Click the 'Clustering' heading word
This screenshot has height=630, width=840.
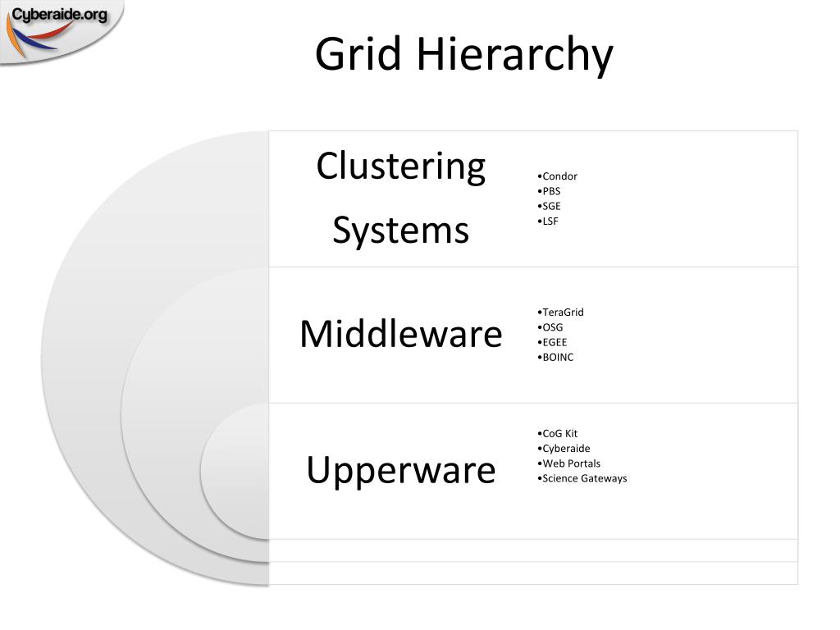coord(400,167)
